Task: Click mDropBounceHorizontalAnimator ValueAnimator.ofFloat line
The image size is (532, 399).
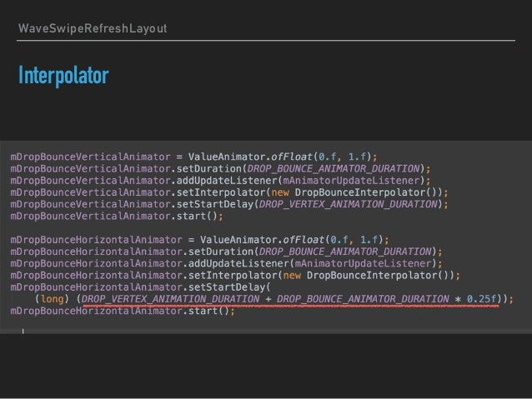Action: 199,240
